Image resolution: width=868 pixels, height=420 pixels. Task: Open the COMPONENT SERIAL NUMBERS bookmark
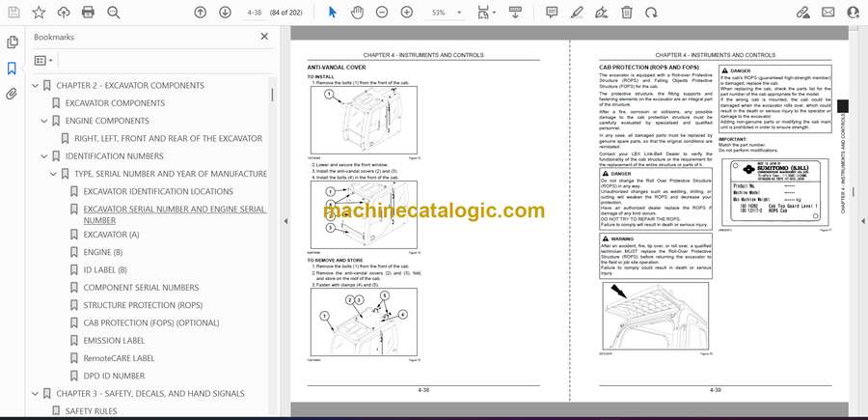click(x=141, y=288)
